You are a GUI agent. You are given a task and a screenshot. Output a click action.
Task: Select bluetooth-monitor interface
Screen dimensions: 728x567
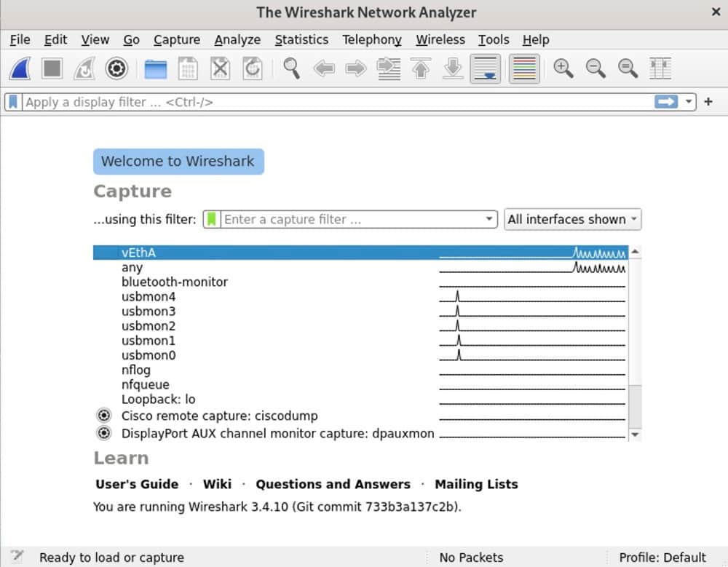click(360, 282)
